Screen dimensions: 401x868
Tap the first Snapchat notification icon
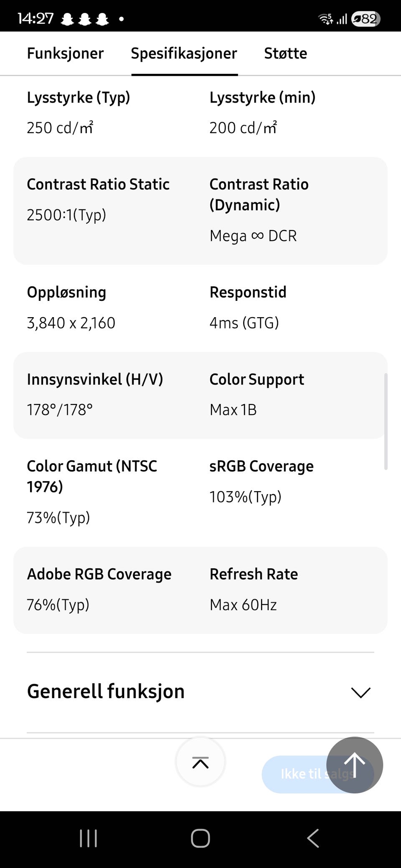[x=67, y=19]
